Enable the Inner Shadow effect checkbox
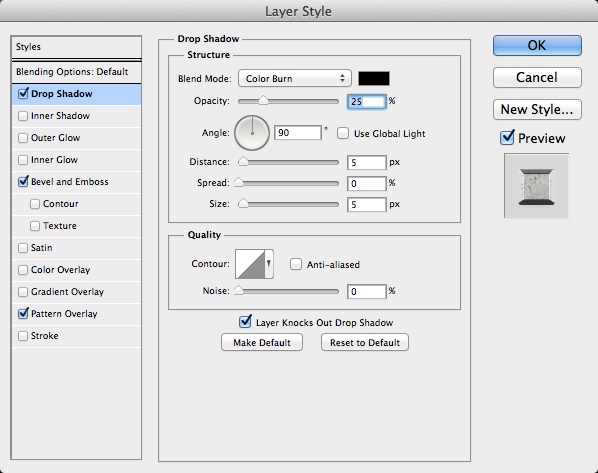 pyautogui.click(x=23, y=116)
